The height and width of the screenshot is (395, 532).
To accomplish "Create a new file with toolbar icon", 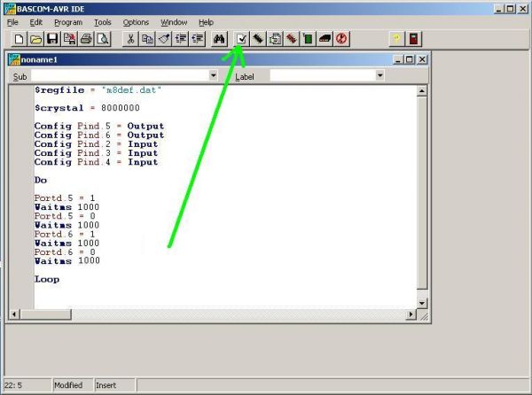I will coord(20,39).
